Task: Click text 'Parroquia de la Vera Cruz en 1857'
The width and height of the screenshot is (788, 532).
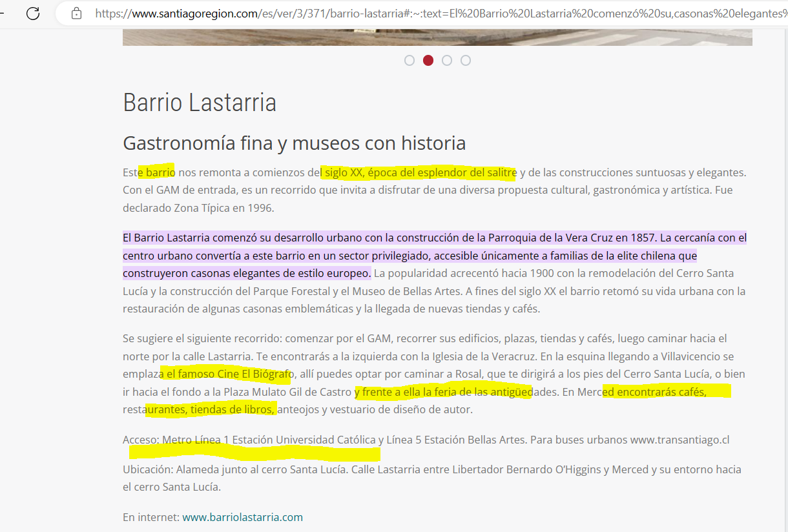Action: [x=572, y=238]
